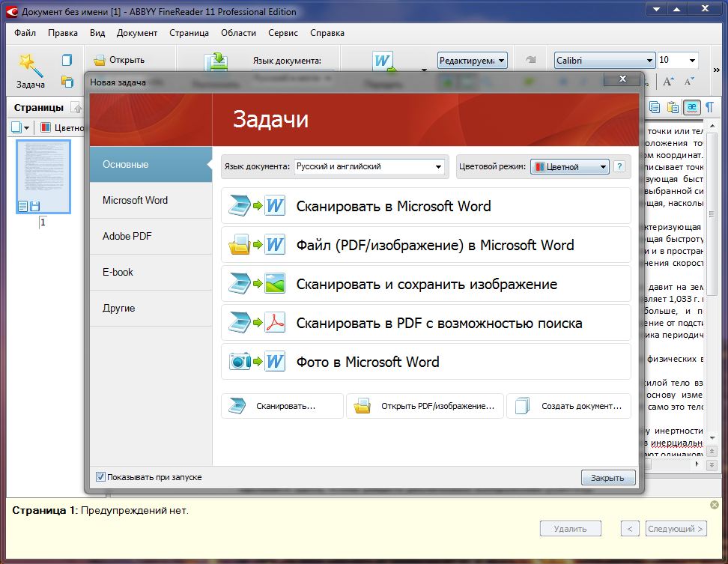Click the folder icon for Файл (PDF/изображение) в Microsoft Word

click(x=239, y=245)
